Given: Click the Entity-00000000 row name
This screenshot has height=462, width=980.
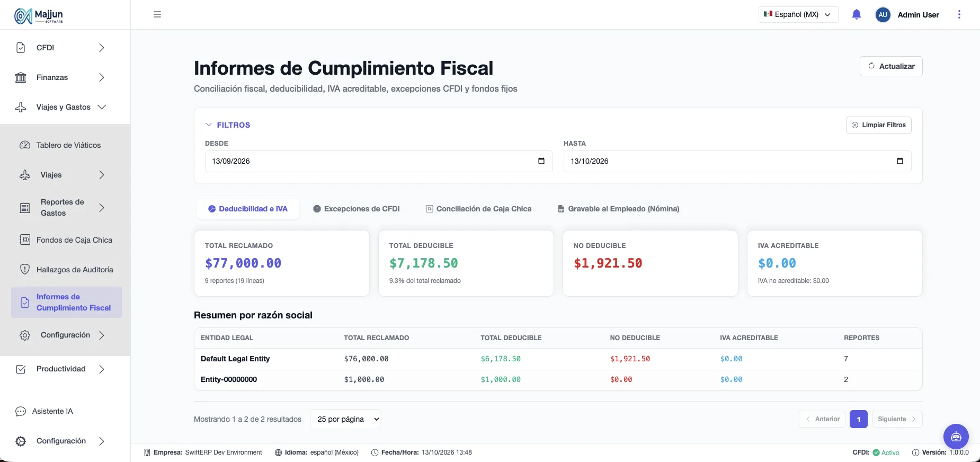Looking at the screenshot, I should pyautogui.click(x=229, y=379).
